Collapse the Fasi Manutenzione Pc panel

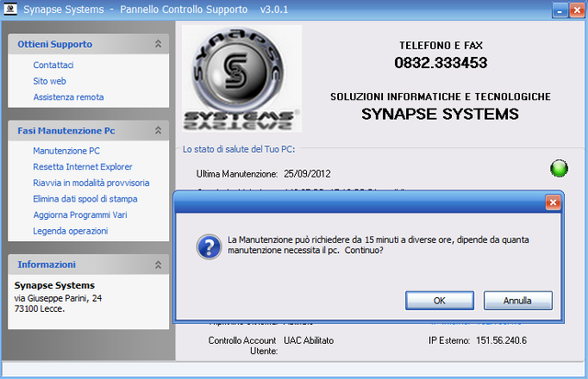pyautogui.click(x=158, y=131)
